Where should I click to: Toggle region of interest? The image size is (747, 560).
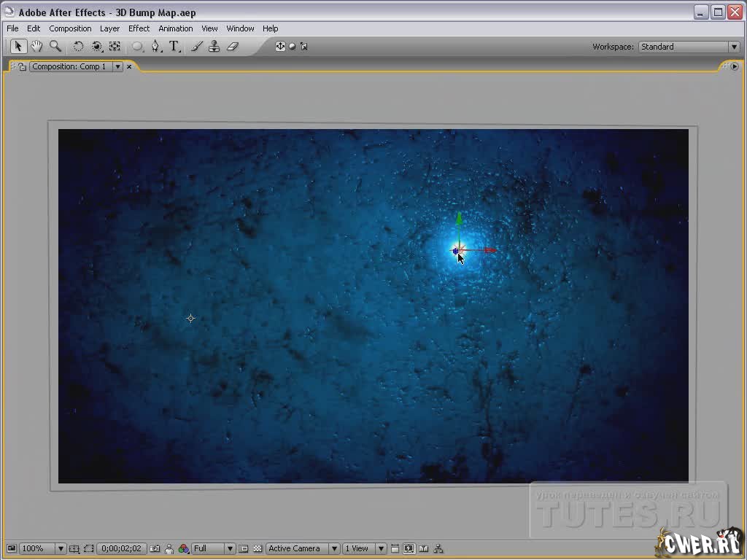point(88,548)
